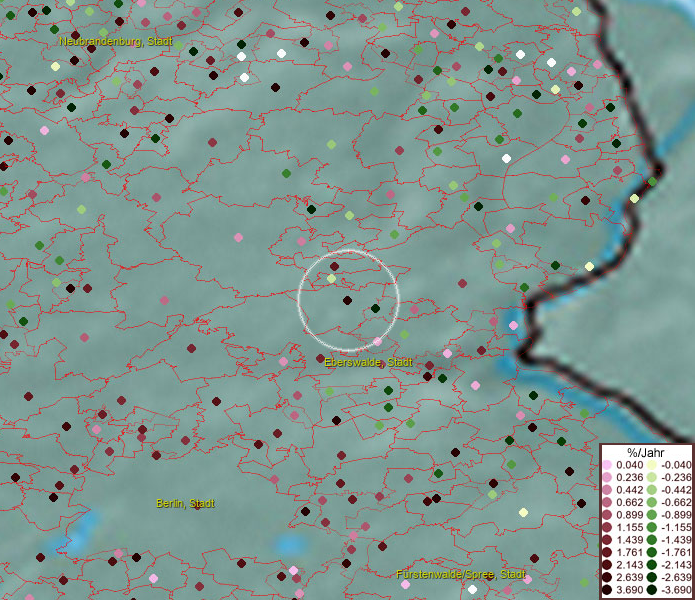Choose the 1.761 legend color swatch
Image resolution: width=695 pixels, height=600 pixels.
tap(607, 553)
